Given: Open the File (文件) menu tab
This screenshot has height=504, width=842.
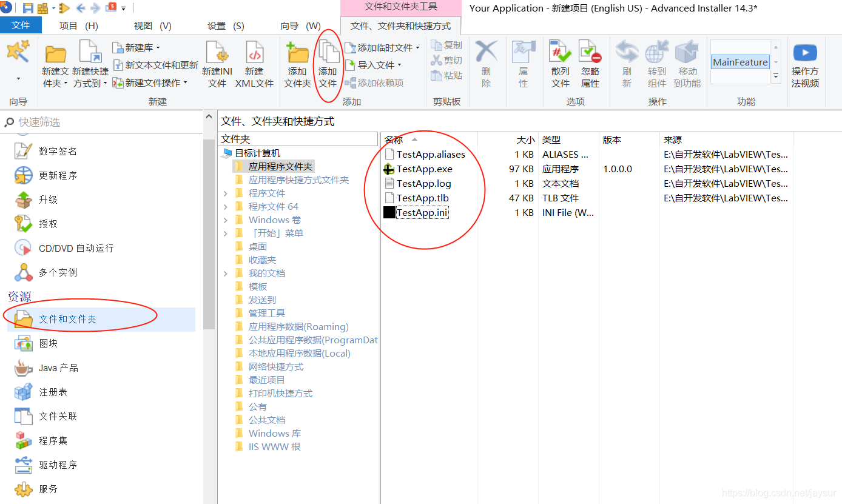Looking at the screenshot, I should pos(21,25).
